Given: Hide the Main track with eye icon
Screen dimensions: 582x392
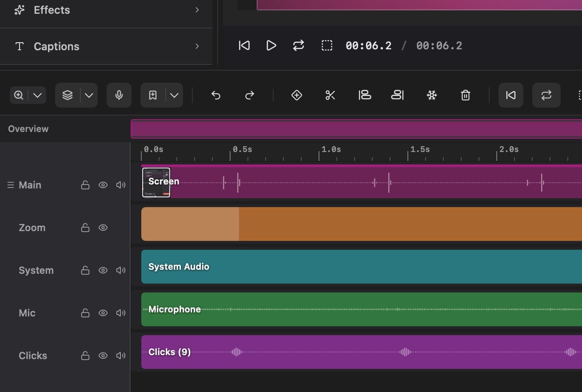Looking at the screenshot, I should (103, 185).
